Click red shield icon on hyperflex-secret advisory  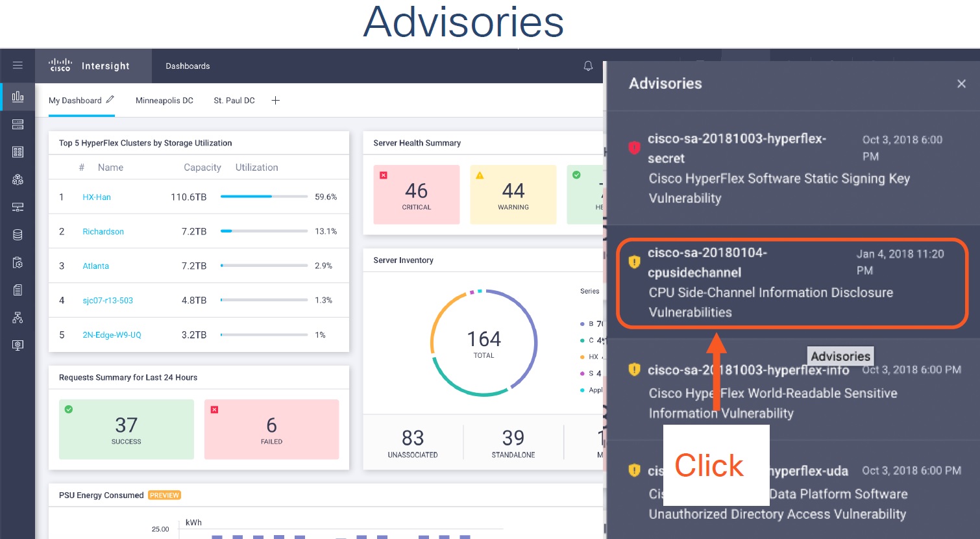point(634,148)
